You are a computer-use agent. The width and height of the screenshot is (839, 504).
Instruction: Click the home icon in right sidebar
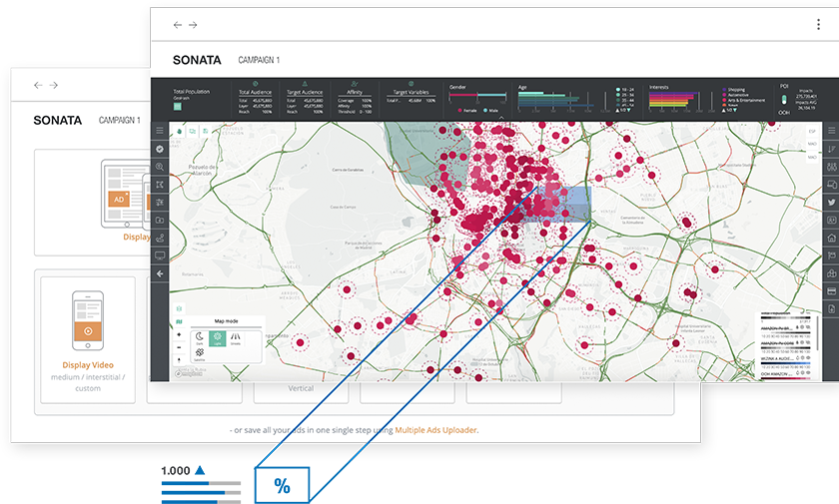click(831, 239)
